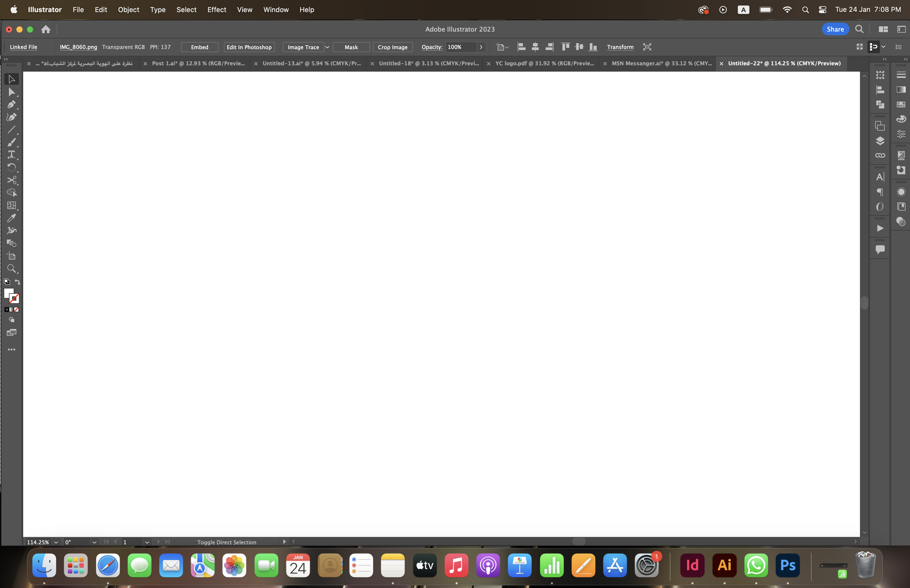Select the Rotate tool
The width and height of the screenshot is (910, 588).
pyautogui.click(x=12, y=167)
